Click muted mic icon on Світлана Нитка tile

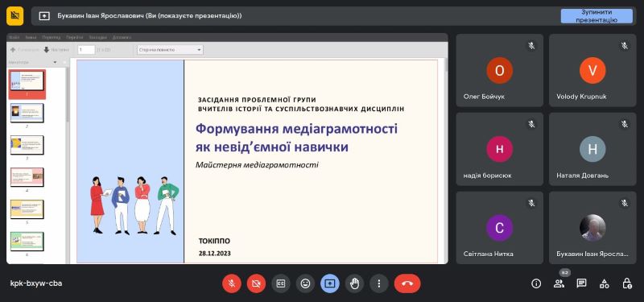pos(531,203)
